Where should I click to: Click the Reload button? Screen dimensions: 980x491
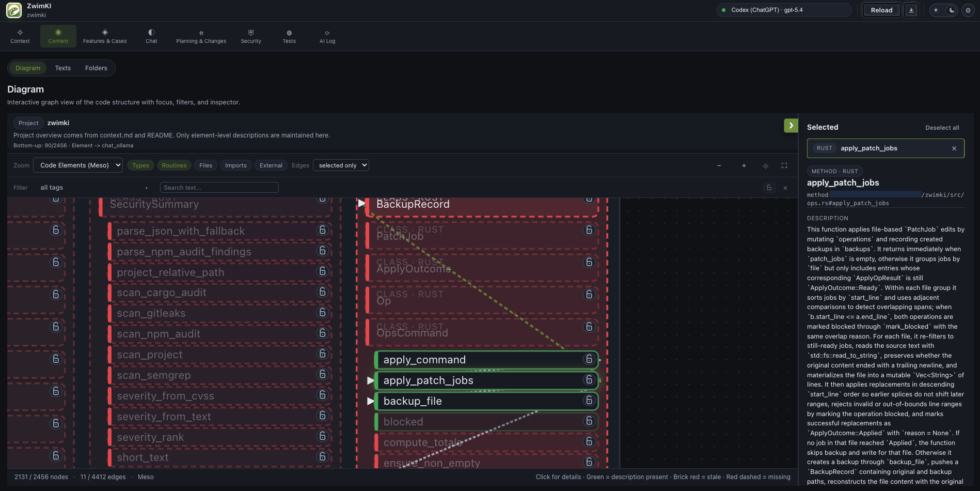pos(881,10)
